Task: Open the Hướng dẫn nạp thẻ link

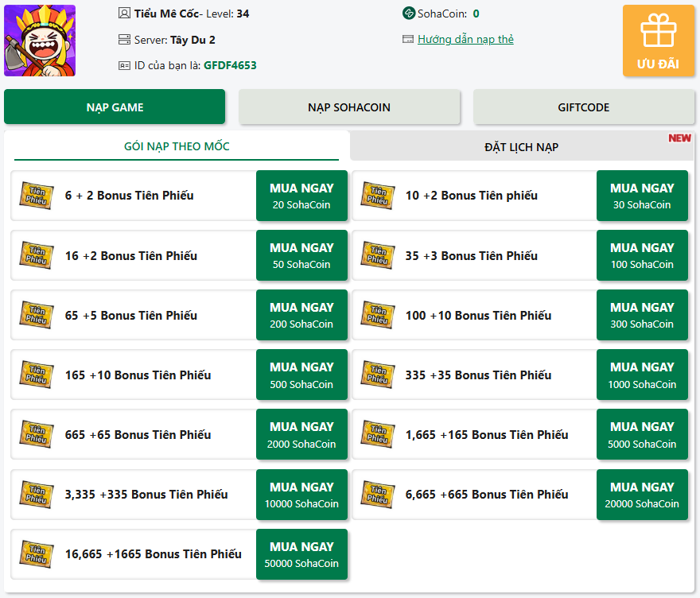Action: click(x=465, y=39)
